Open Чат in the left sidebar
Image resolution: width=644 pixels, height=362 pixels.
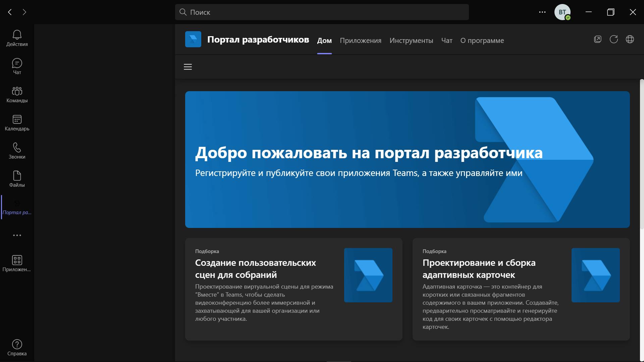point(17,66)
